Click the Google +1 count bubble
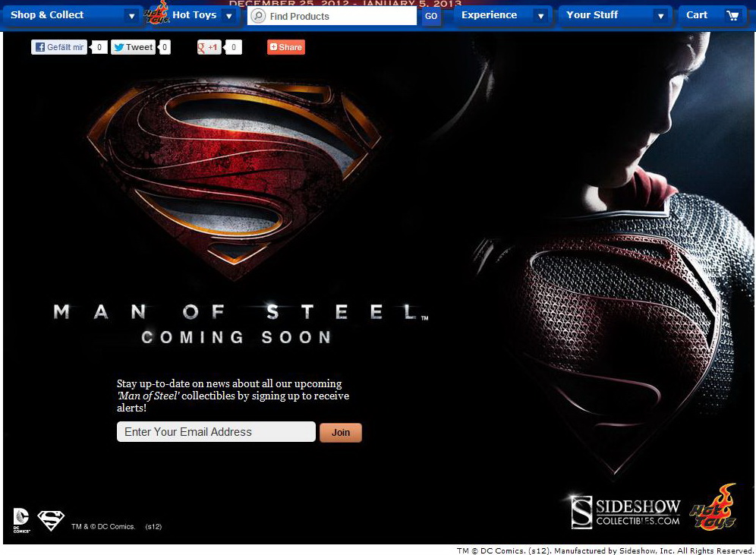Screen dimensions: 756x555 coord(233,47)
